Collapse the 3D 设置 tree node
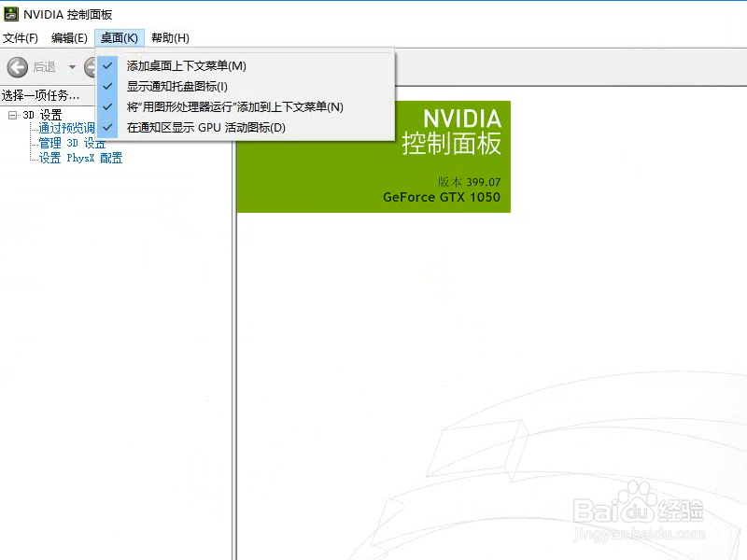747x560 pixels. [x=12, y=115]
